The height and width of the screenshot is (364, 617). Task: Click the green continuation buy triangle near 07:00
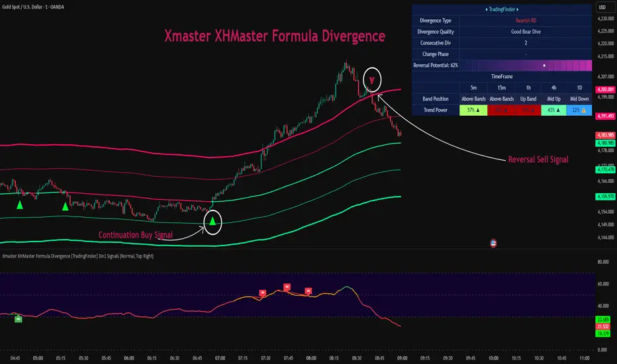213,221
